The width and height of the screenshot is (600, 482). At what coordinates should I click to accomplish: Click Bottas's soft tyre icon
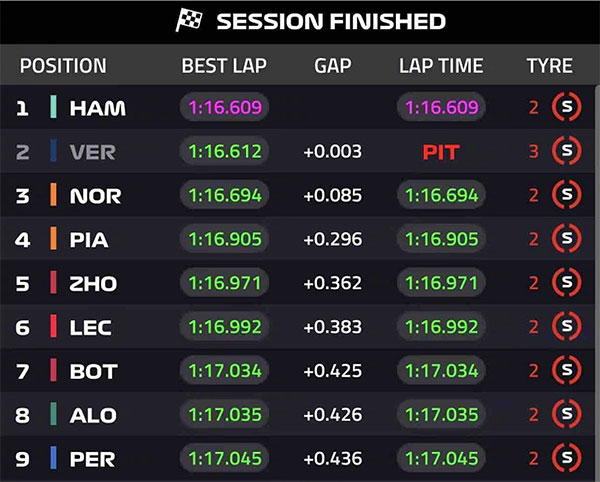click(567, 372)
